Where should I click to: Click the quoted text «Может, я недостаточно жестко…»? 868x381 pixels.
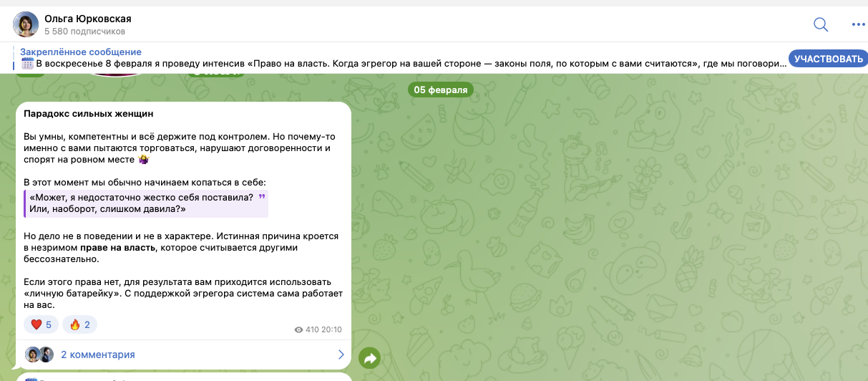142,203
